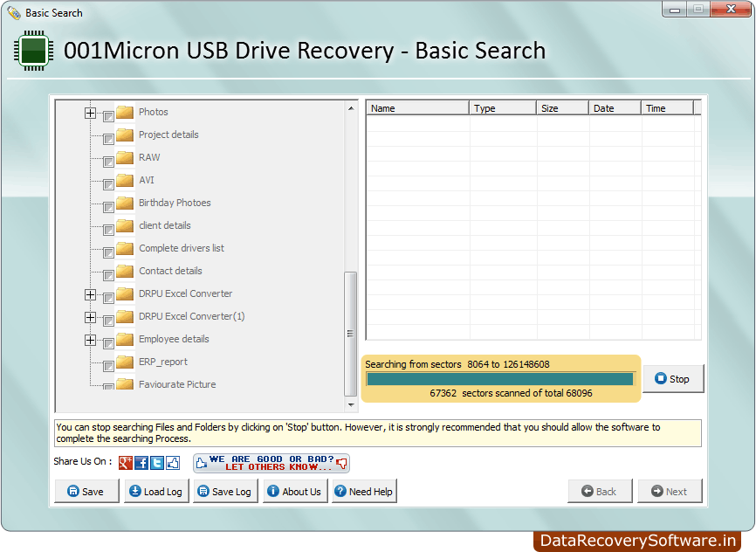Click the Twitter share icon

click(157, 463)
